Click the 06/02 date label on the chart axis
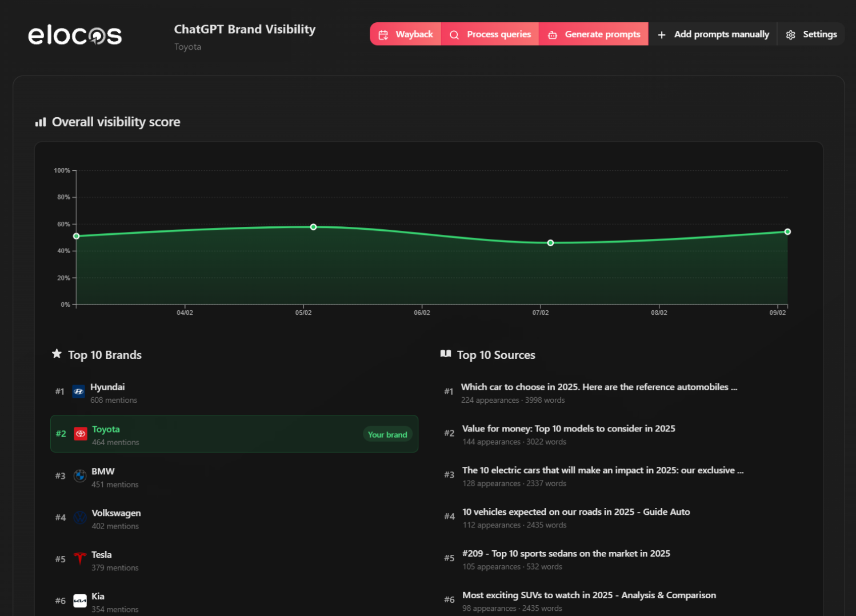 [422, 313]
